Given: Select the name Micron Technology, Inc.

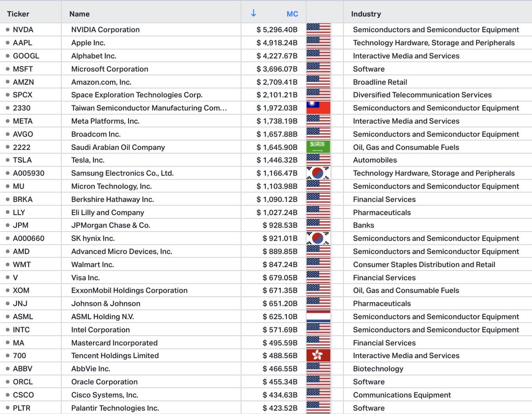Looking at the screenshot, I should (x=111, y=186).
